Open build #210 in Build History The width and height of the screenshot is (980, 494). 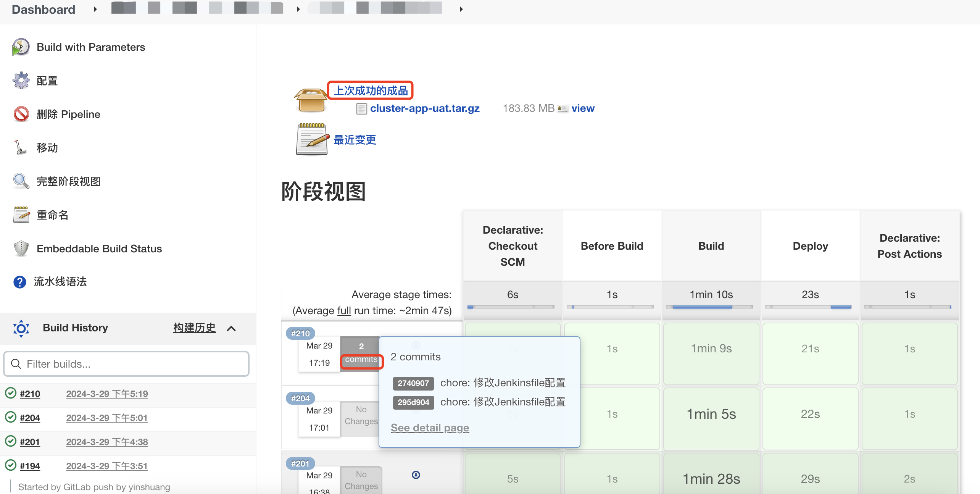30,394
